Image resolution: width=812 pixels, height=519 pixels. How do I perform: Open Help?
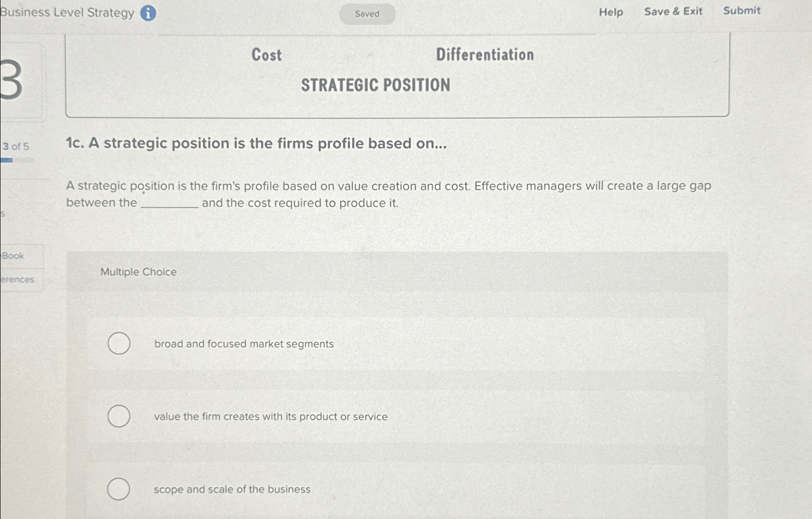point(611,12)
